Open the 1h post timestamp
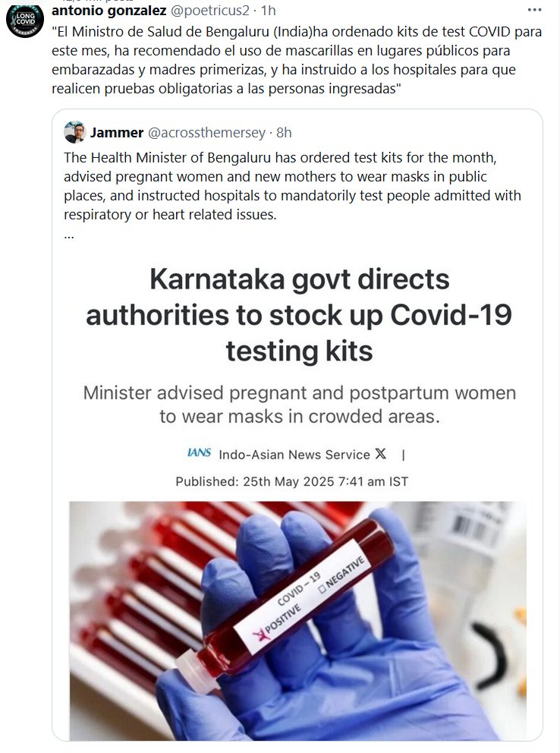 click(x=269, y=10)
